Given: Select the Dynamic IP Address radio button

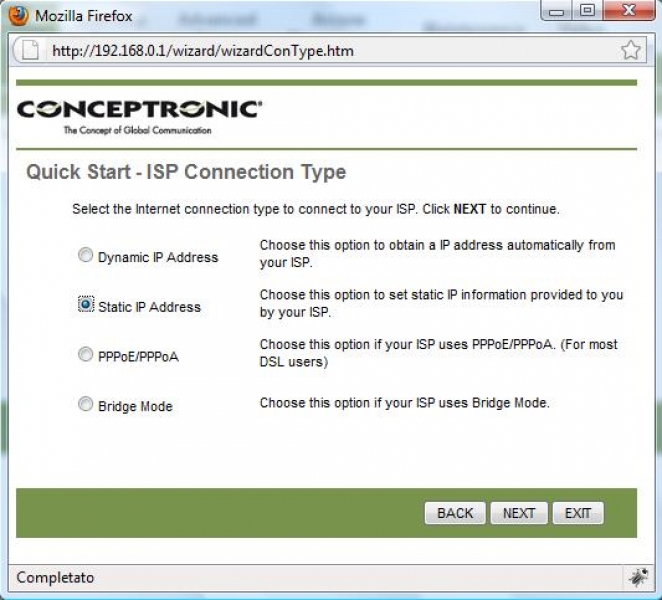Looking at the screenshot, I should 86,256.
